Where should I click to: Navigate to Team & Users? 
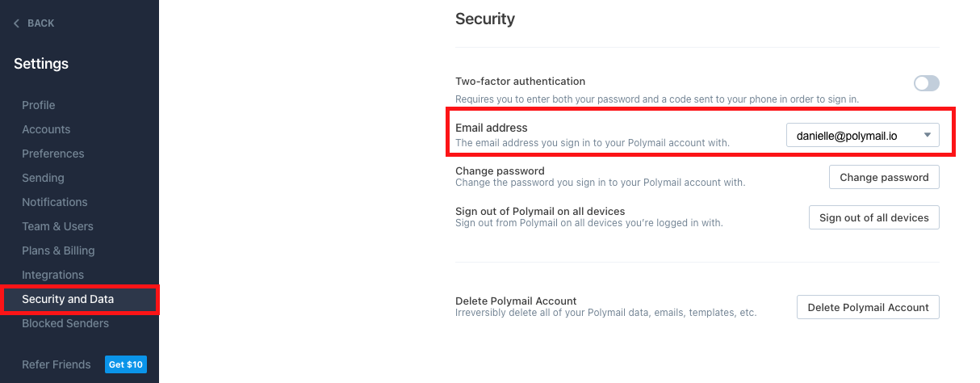tap(57, 226)
